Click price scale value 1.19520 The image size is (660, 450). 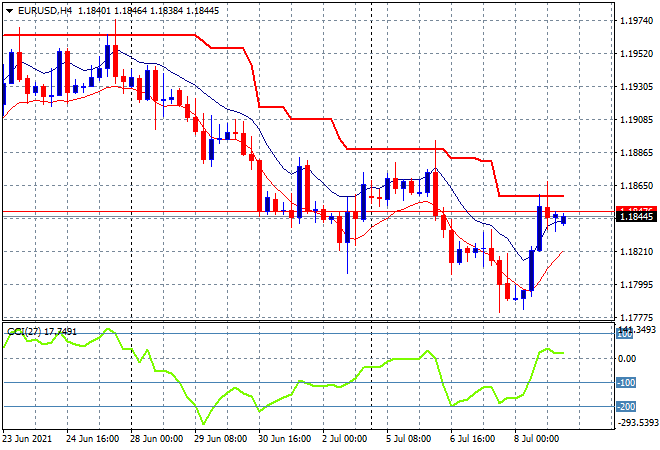[637, 54]
